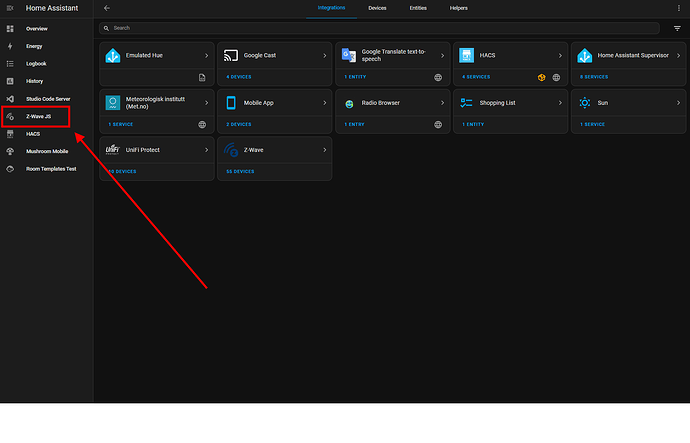Click the globe icon on Radio Browser card
690x443 pixels.
438,124
